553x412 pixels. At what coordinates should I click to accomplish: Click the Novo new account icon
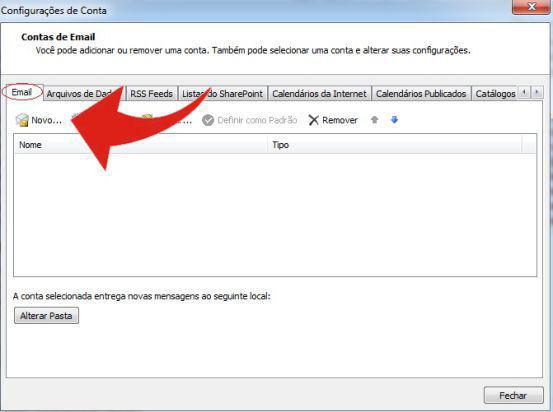click(x=22, y=120)
